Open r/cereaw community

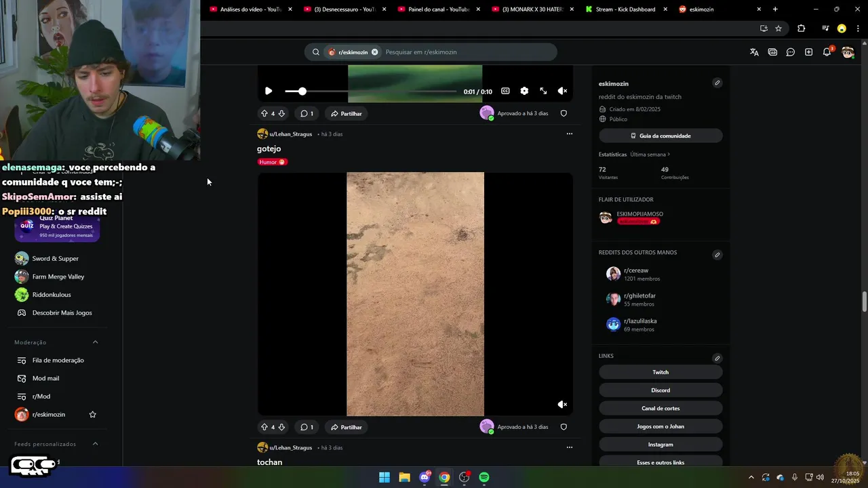pos(636,270)
